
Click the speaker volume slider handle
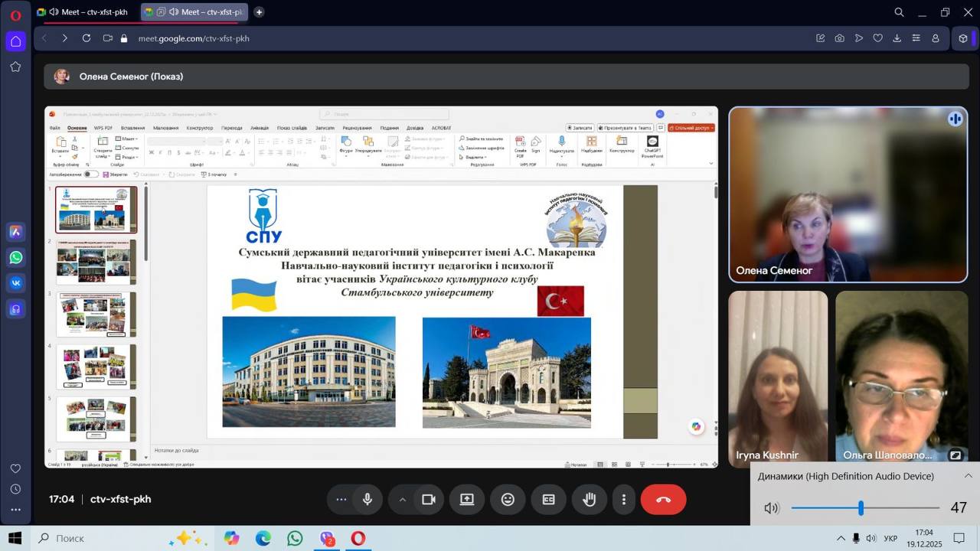[x=861, y=508]
